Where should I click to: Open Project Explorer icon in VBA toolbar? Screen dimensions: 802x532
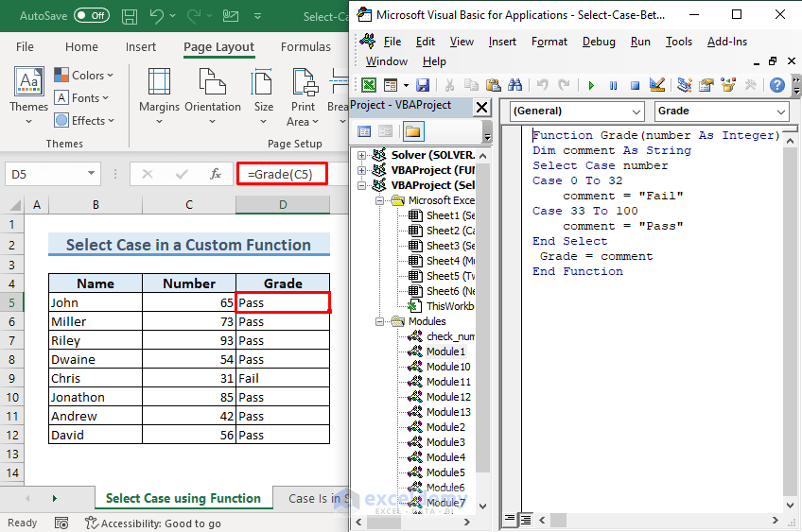pos(685,85)
